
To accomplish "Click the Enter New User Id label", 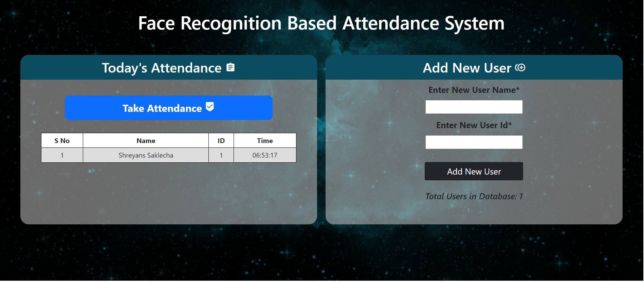I will 474,125.
